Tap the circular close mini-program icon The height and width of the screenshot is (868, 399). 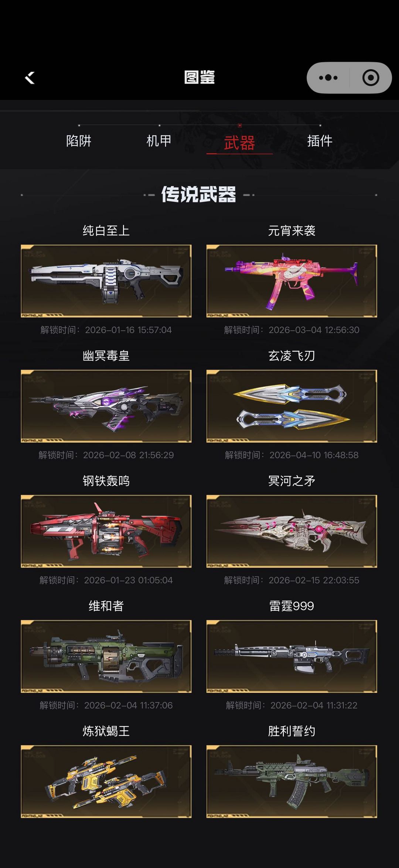[371, 78]
